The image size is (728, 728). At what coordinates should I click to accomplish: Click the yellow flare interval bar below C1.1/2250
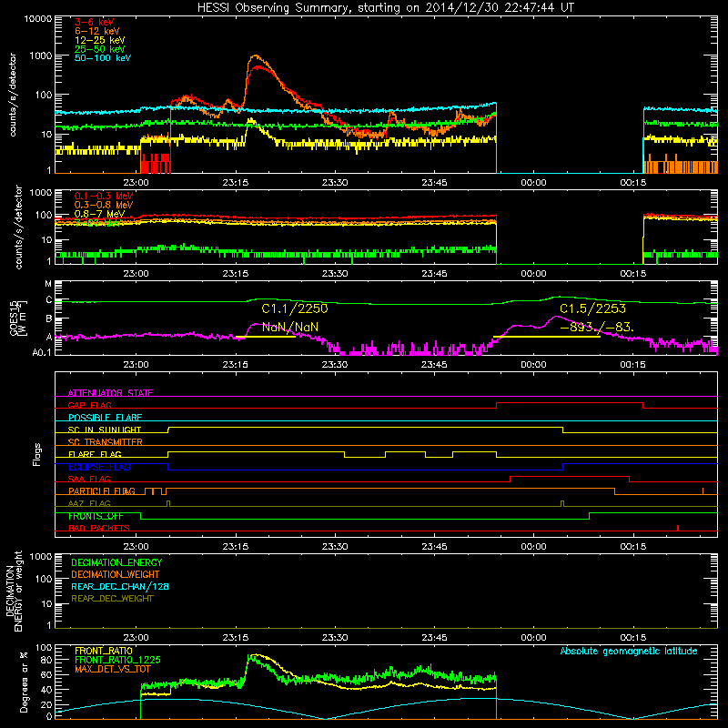click(266, 337)
